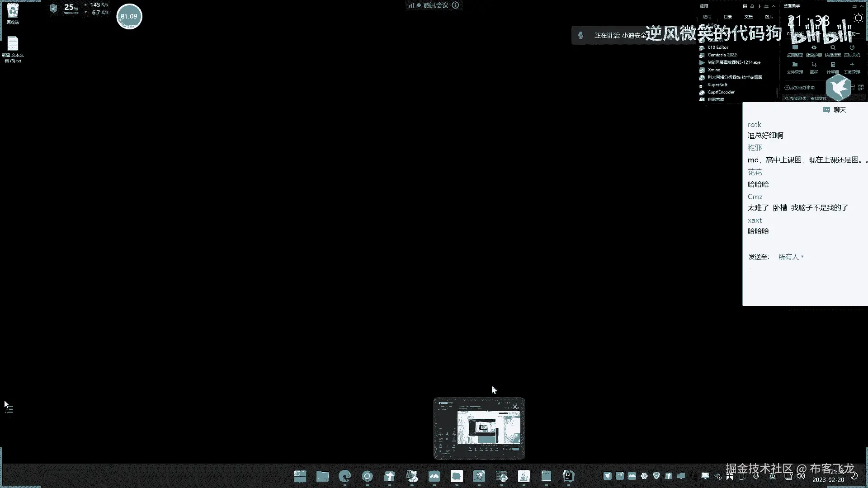Expand the 所有人 recipient dropdown
This screenshot has width=868, height=488.
[x=791, y=257]
